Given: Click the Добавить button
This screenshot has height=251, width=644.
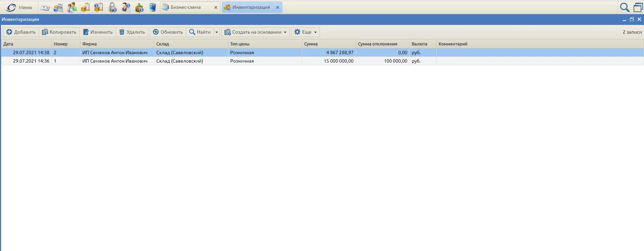Looking at the screenshot, I should coord(21,32).
